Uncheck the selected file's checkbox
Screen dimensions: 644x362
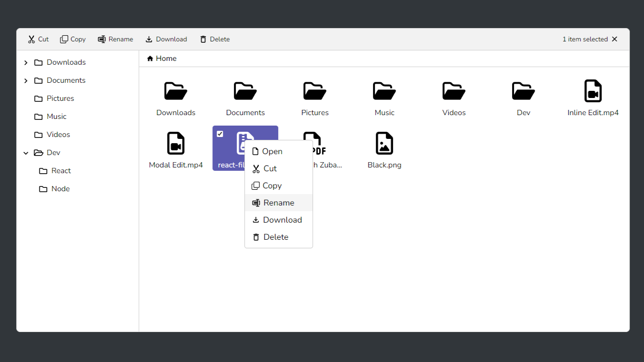220,134
